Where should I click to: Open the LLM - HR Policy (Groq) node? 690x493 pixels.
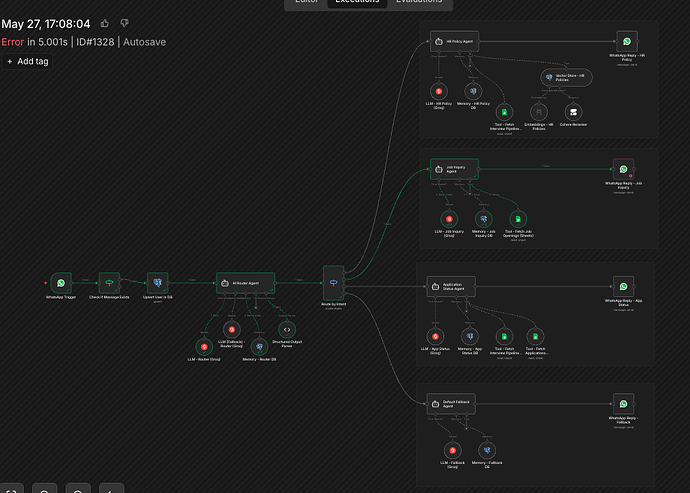point(439,92)
